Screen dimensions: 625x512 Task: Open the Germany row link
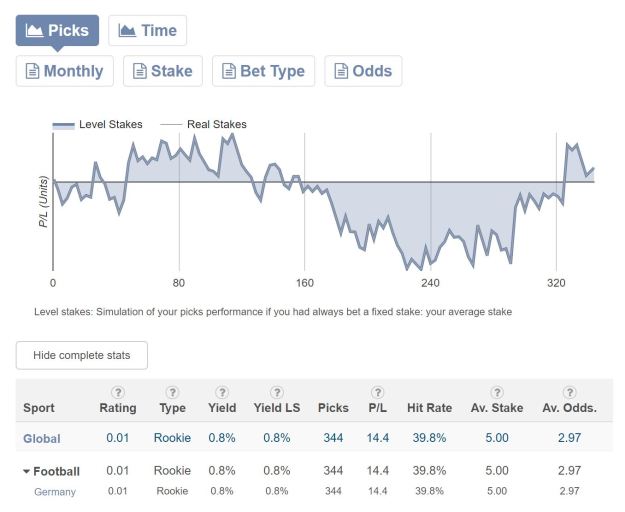click(54, 491)
